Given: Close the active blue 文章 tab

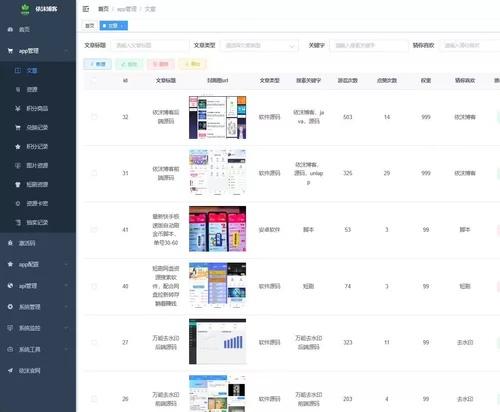Looking at the screenshot, I should tap(123, 26).
